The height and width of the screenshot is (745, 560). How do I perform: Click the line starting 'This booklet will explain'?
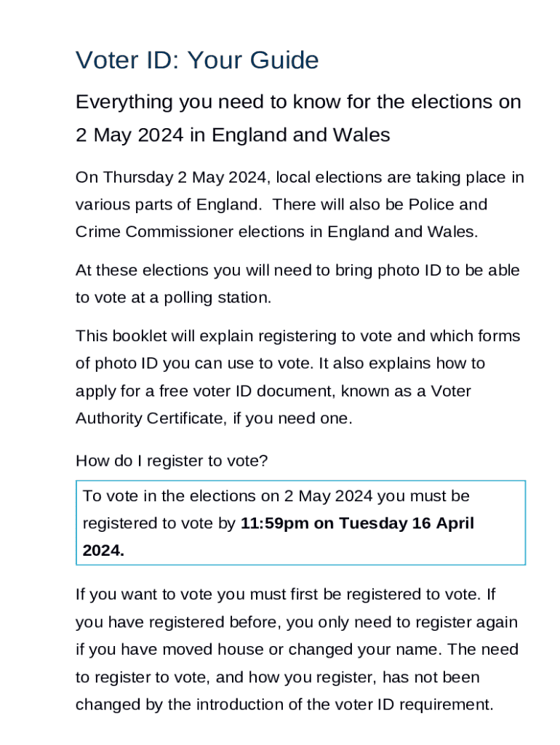point(297,336)
